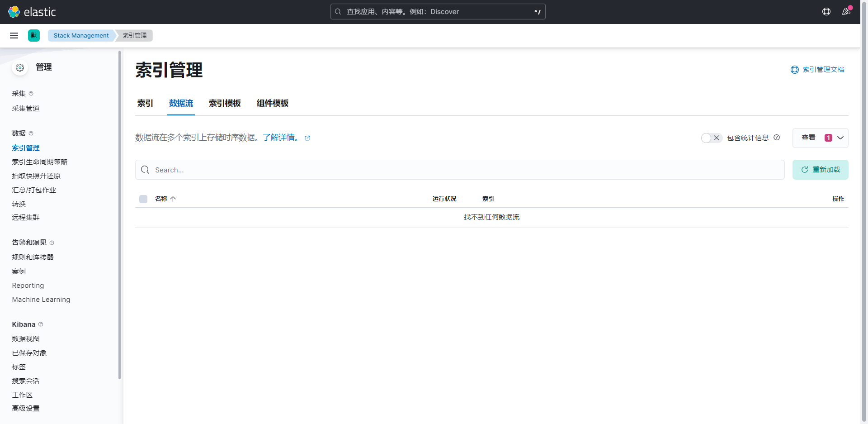Click the help icon next to Kibana
Screen dimensions: 868x424
[41, 324]
